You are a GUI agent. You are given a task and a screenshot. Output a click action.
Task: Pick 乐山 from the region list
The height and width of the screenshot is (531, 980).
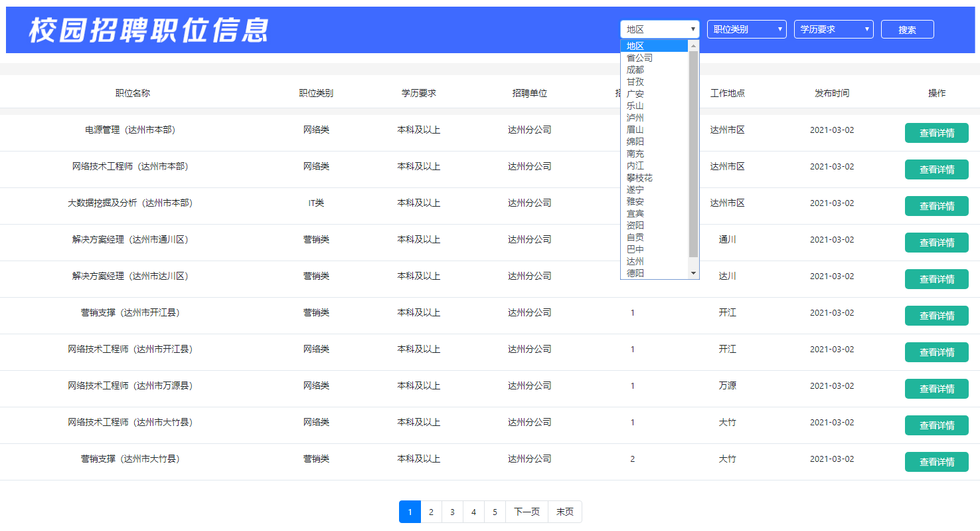click(x=655, y=106)
